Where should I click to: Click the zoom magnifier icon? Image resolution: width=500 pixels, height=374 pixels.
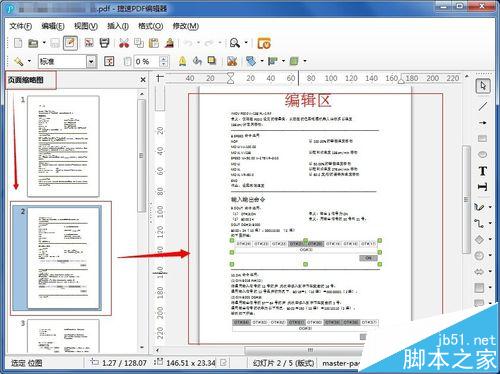[x=235, y=43]
